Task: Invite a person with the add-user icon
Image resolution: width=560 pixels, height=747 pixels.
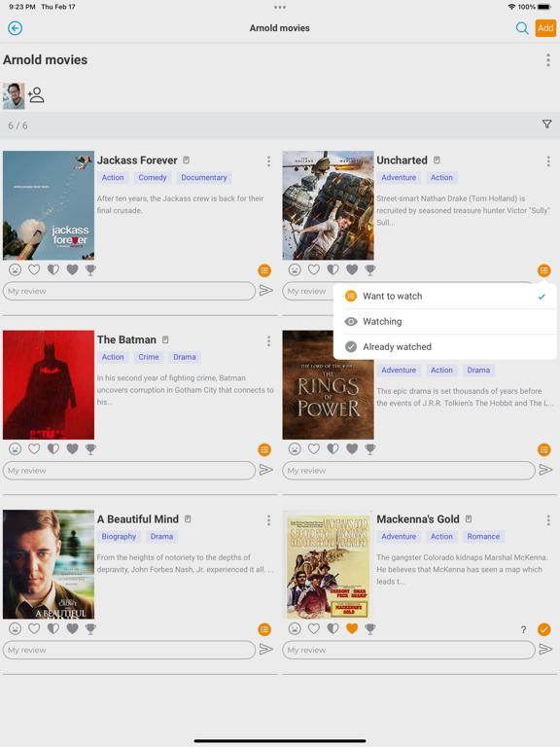Action: tap(36, 95)
